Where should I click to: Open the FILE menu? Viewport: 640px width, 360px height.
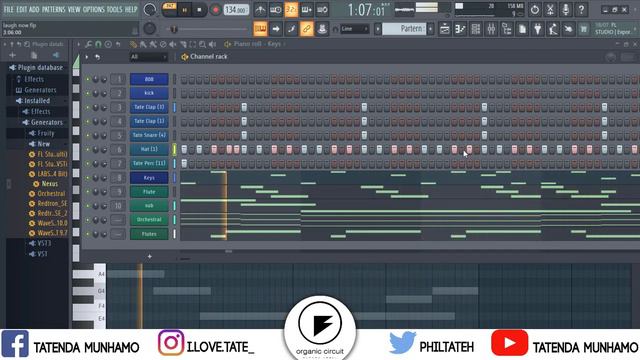(8, 9)
